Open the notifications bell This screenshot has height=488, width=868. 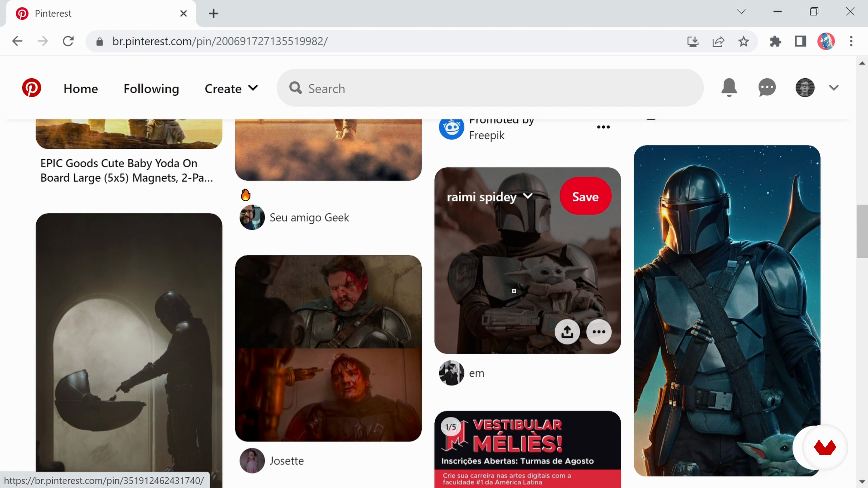pos(729,88)
